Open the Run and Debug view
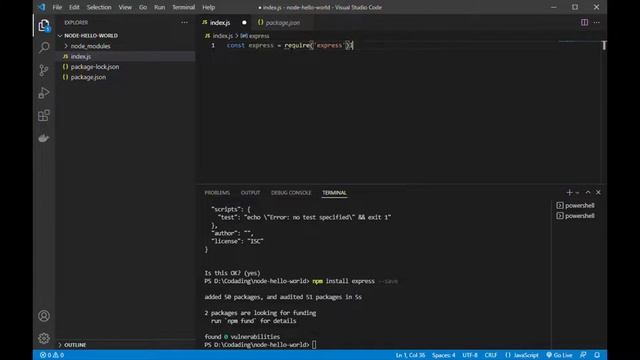The image size is (640, 360). pyautogui.click(x=44, y=93)
